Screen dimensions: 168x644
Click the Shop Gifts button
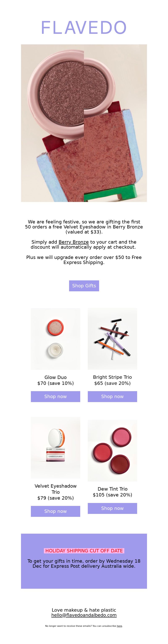84,286
